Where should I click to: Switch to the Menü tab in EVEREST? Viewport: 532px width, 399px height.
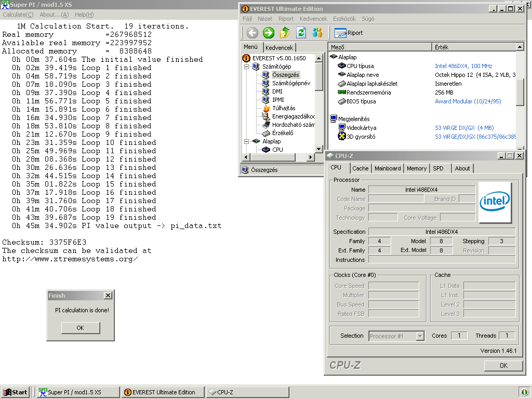(x=251, y=47)
